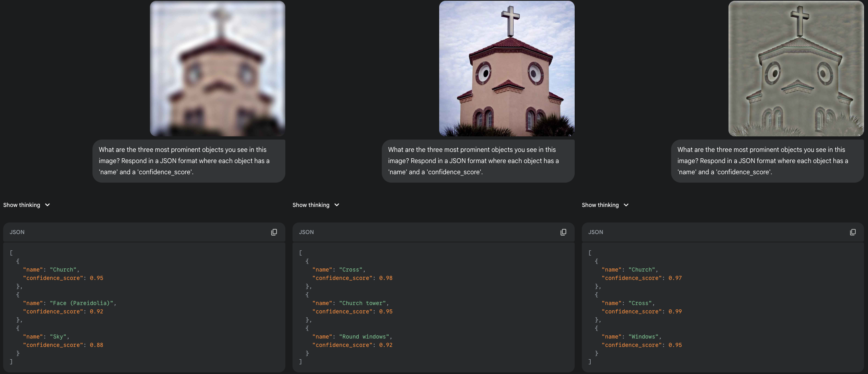This screenshot has height=374, width=868.
Task: Click the confidence score 0.99 value
Action: coord(675,312)
